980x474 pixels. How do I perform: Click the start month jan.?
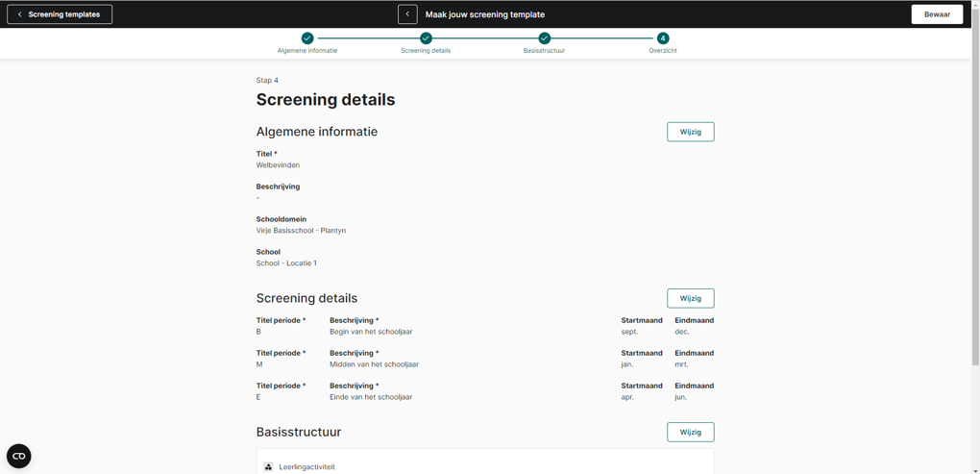click(626, 364)
